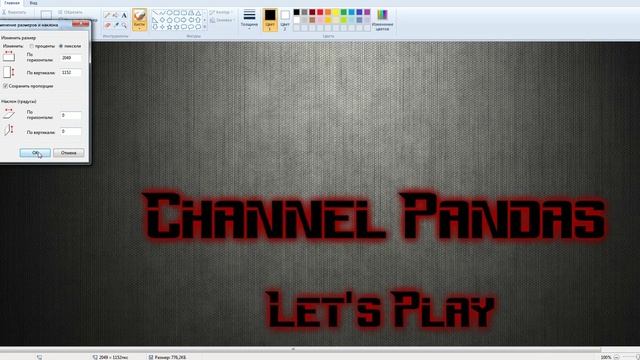This screenshot has width=640, height=360.
Task: Pick the Diamond shape
Action: (x=162, y=20)
